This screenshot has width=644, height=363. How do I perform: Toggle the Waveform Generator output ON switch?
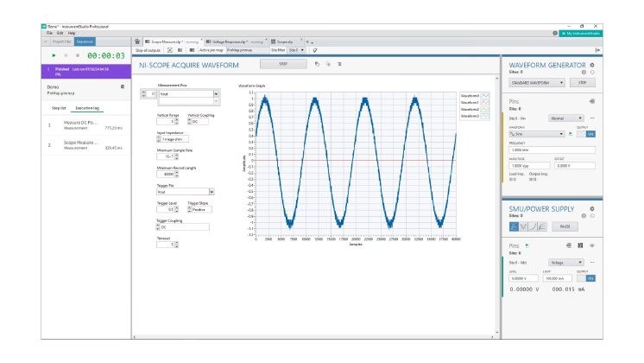click(586, 134)
